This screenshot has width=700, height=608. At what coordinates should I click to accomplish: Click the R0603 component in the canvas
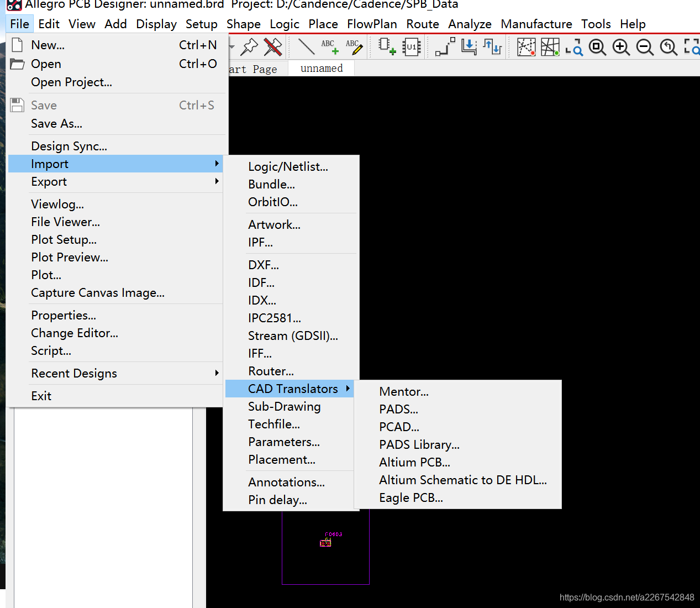(326, 543)
